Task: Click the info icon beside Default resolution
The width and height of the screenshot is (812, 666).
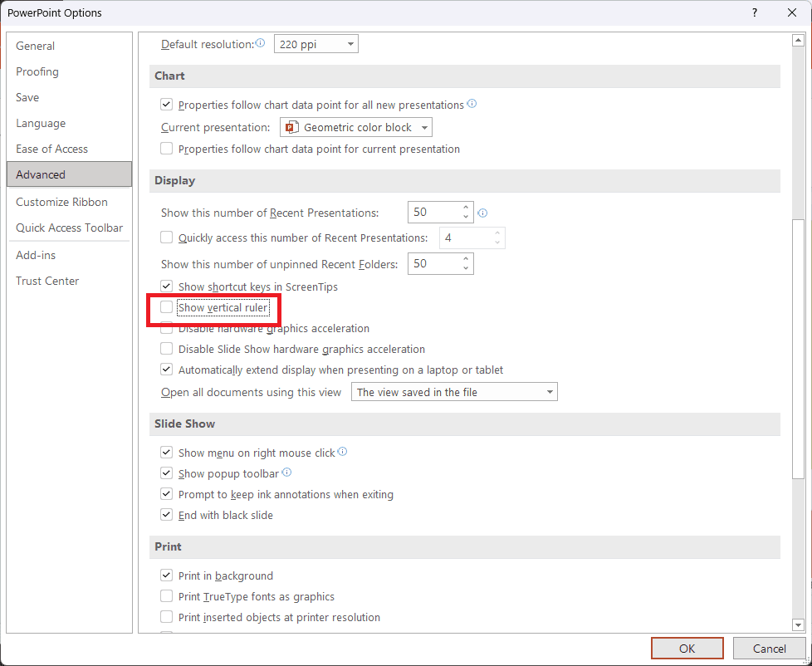Action: point(261,41)
